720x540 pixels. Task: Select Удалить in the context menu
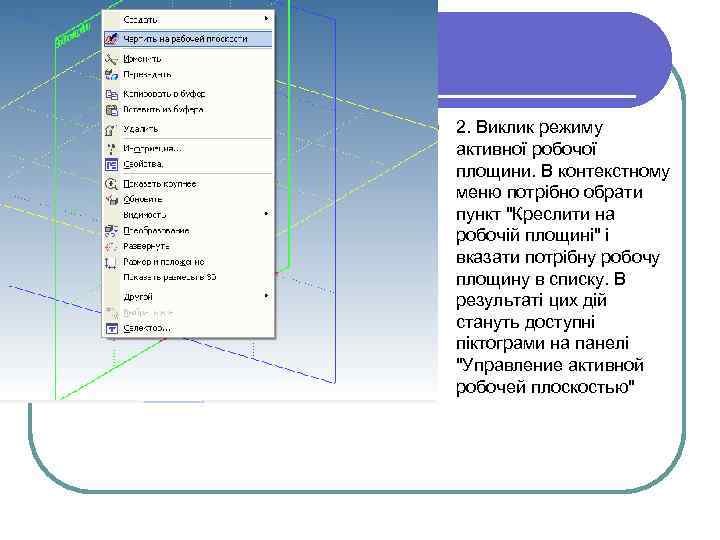188,129
